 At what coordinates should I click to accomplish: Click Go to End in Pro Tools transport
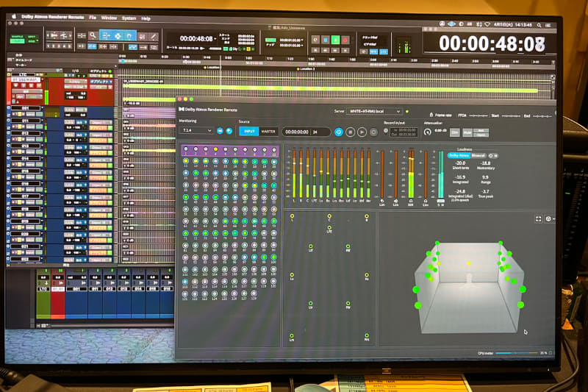(345, 50)
